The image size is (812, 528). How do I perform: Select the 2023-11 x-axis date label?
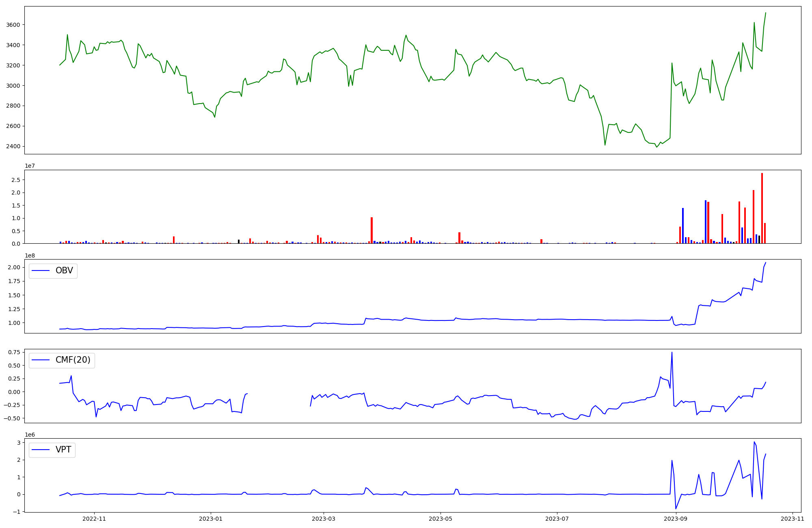[793, 519]
